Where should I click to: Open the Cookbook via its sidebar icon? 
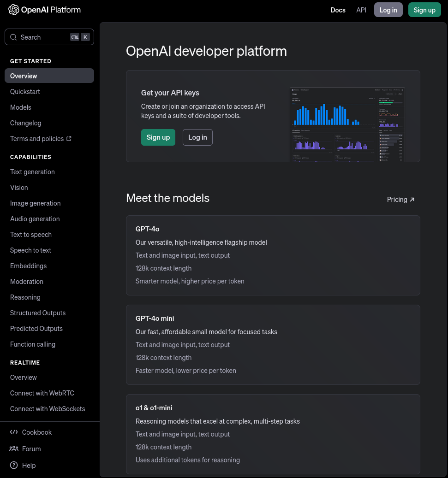14,432
